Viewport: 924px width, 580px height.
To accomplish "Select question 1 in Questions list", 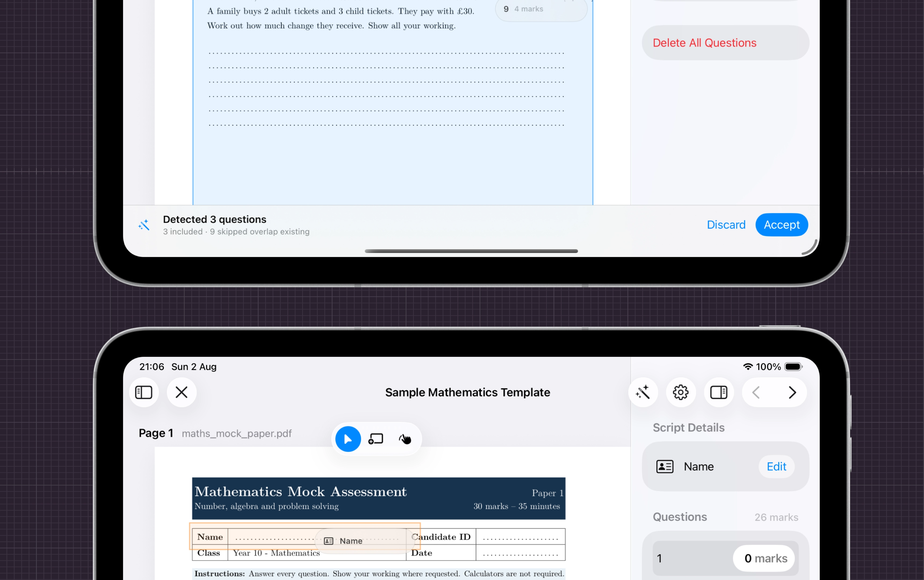I will (725, 558).
